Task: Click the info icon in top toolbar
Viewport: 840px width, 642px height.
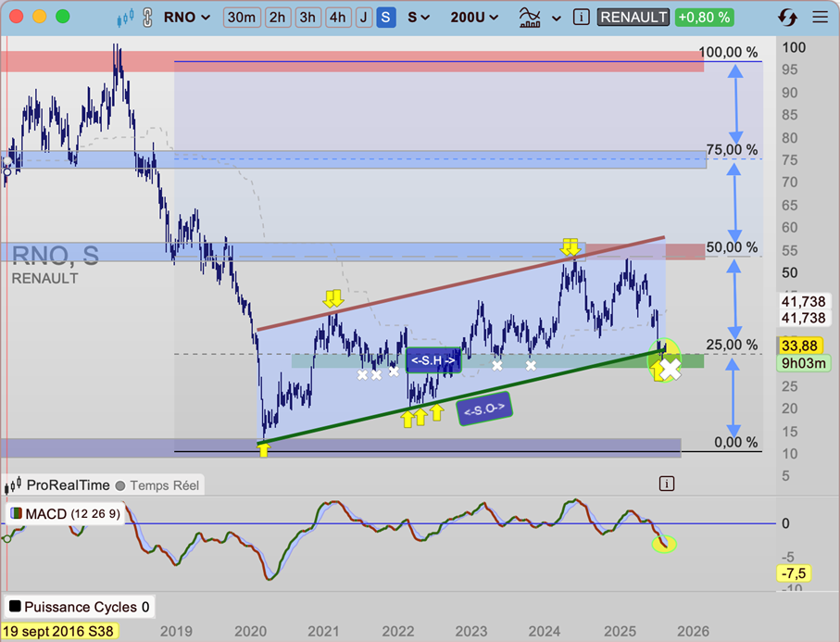Action: [x=580, y=17]
